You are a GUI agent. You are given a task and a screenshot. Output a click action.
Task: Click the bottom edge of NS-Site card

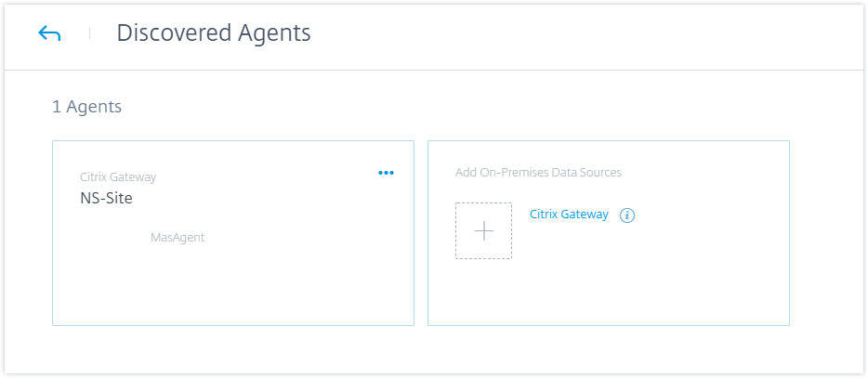point(232,325)
